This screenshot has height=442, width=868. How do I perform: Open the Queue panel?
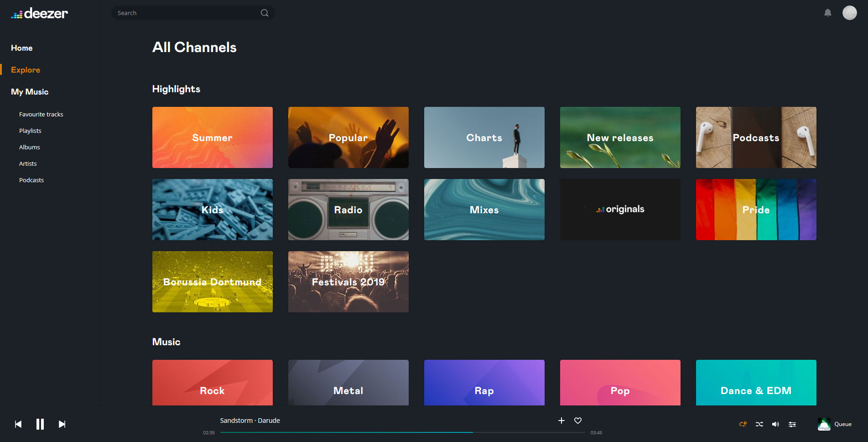point(842,424)
